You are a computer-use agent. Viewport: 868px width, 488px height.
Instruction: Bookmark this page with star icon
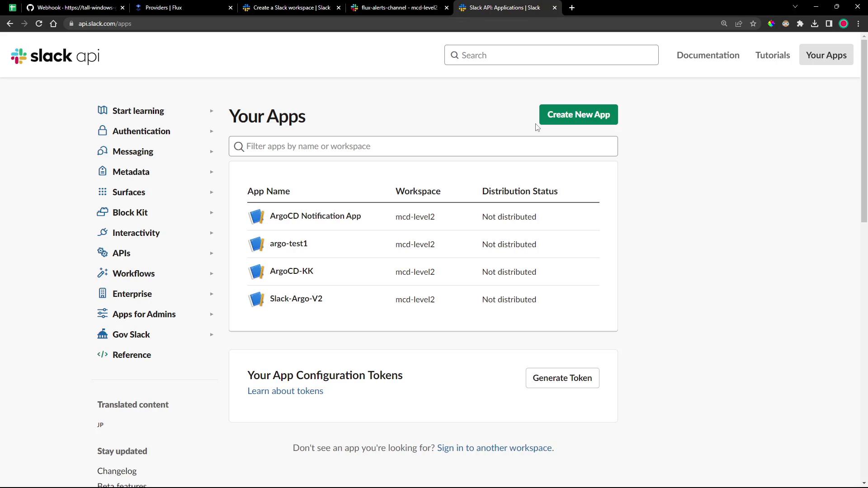pos(753,23)
